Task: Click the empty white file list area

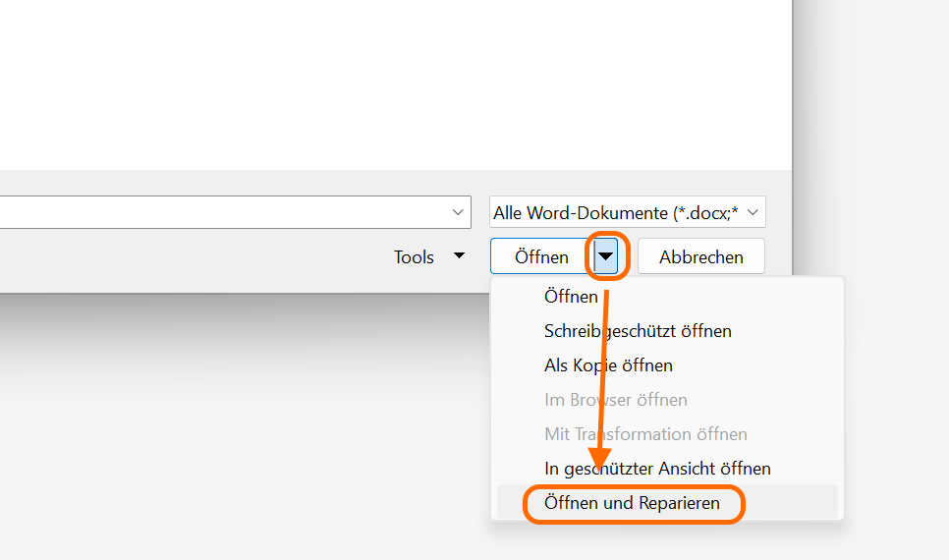Action: point(393,79)
